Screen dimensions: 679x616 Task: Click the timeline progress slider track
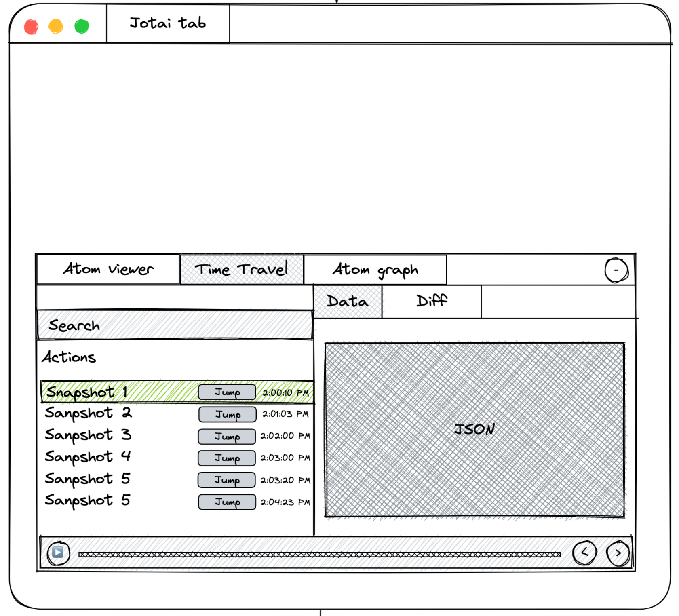319,555
